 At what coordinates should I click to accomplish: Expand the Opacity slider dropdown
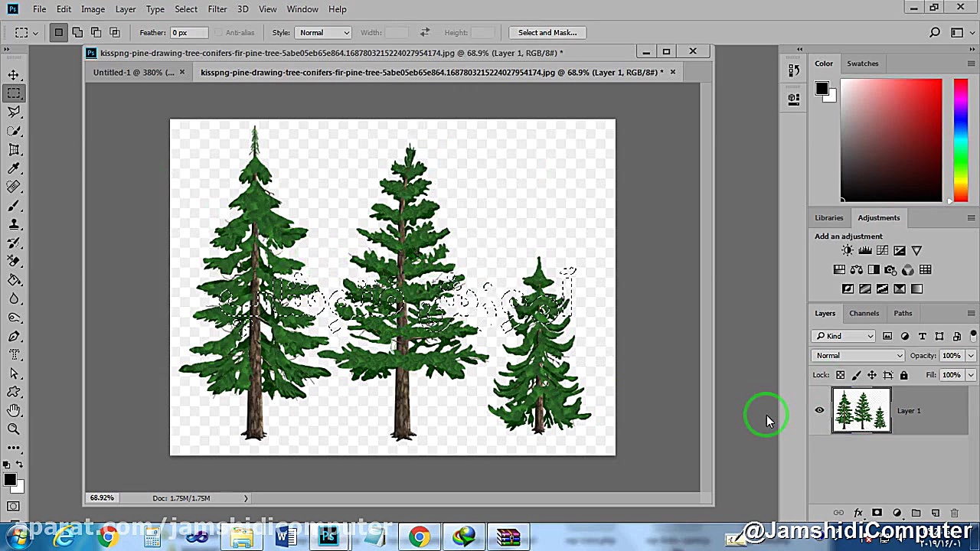(x=971, y=356)
